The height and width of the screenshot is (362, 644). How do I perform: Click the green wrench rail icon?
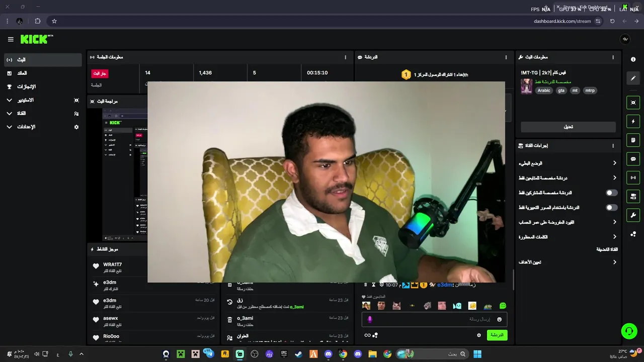pyautogui.click(x=633, y=215)
